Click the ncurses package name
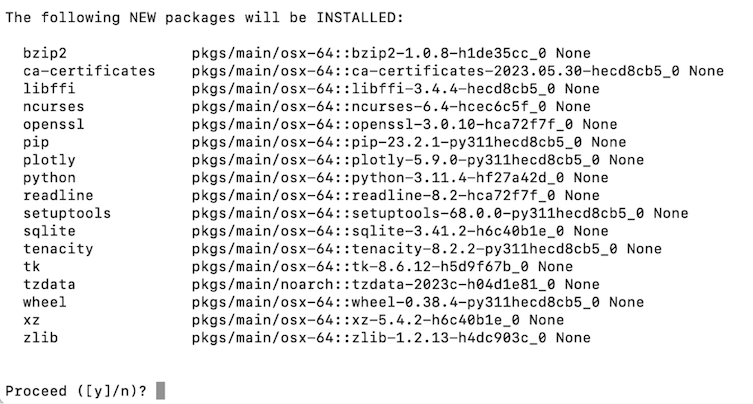This screenshot has width=753, height=404. (x=52, y=107)
